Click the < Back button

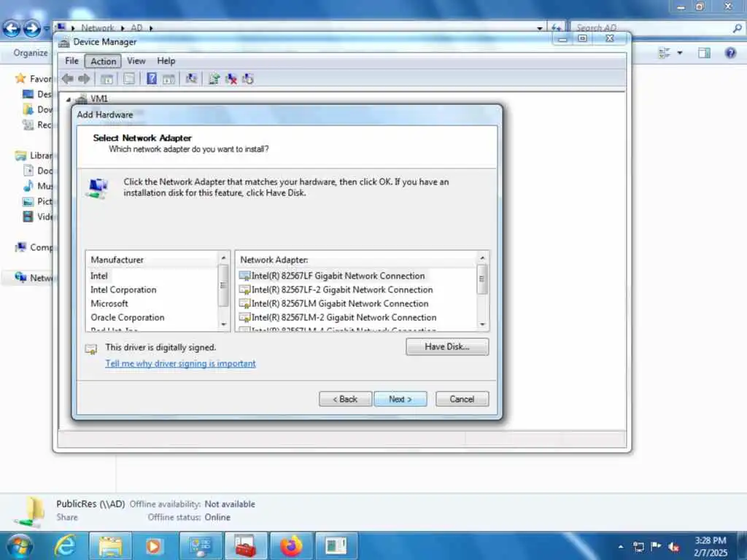tap(345, 399)
